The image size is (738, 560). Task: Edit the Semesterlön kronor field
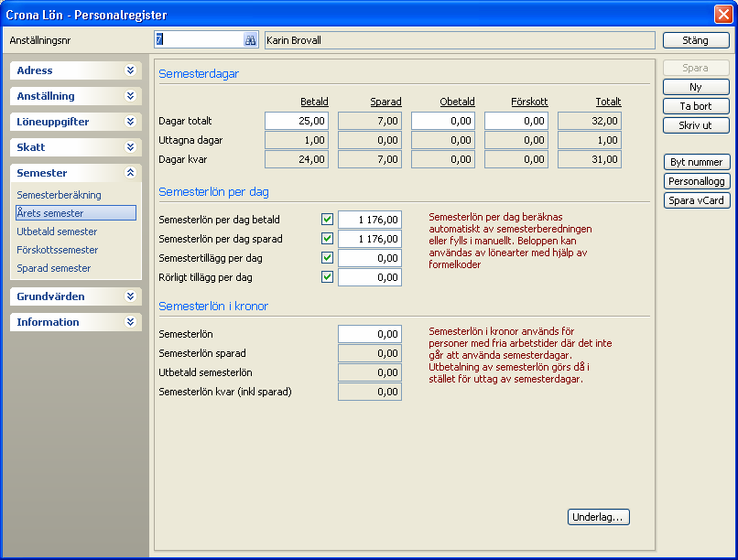point(370,334)
